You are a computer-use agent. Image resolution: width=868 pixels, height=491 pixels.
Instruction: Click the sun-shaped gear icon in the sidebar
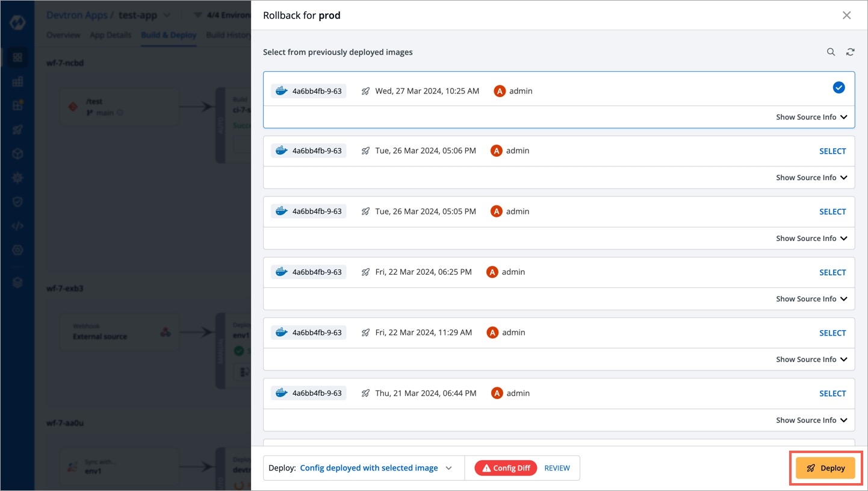(17, 178)
